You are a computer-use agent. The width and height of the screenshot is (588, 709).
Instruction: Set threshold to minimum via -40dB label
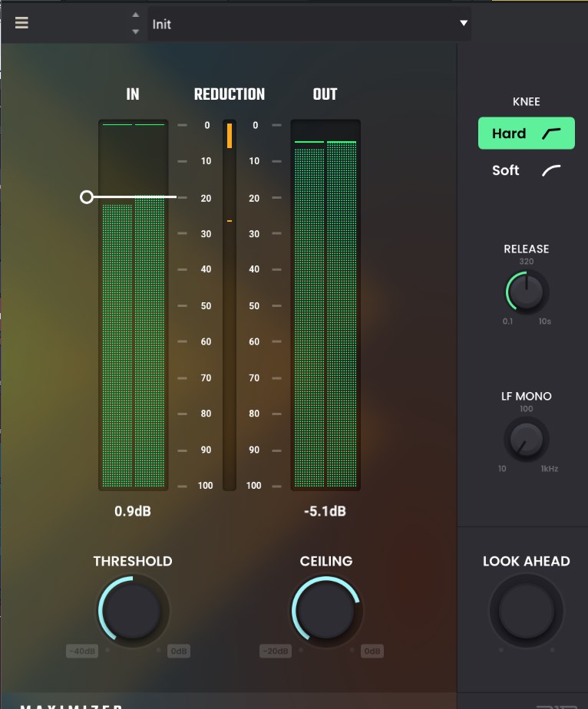[x=81, y=651]
